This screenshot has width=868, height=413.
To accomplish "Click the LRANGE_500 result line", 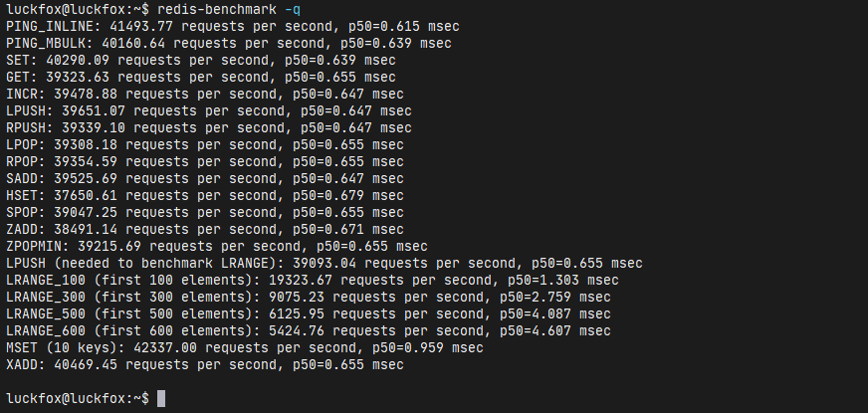I will tap(309, 313).
